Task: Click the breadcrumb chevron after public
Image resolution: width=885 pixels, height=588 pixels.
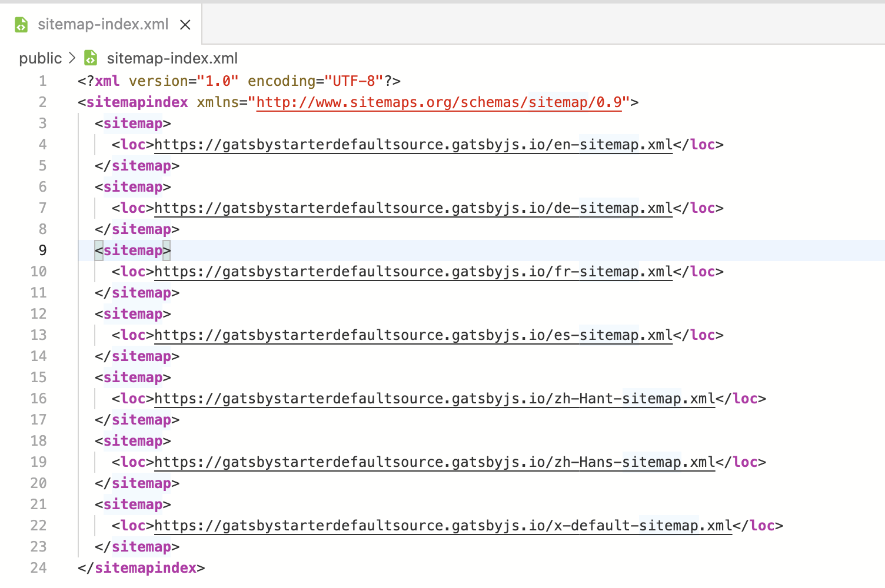Action: pyautogui.click(x=72, y=58)
